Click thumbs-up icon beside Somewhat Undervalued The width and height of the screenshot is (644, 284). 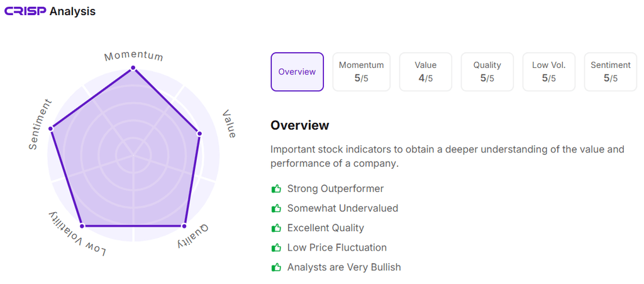tap(275, 208)
